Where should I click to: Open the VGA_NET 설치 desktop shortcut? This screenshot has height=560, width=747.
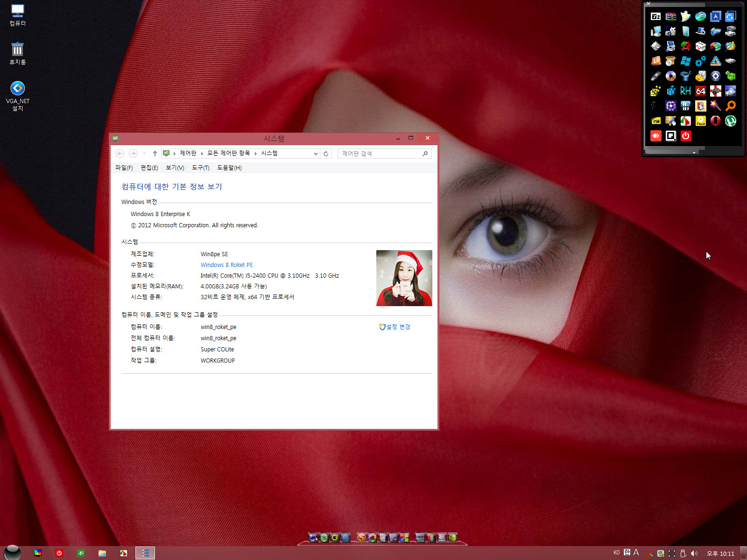coord(18,96)
